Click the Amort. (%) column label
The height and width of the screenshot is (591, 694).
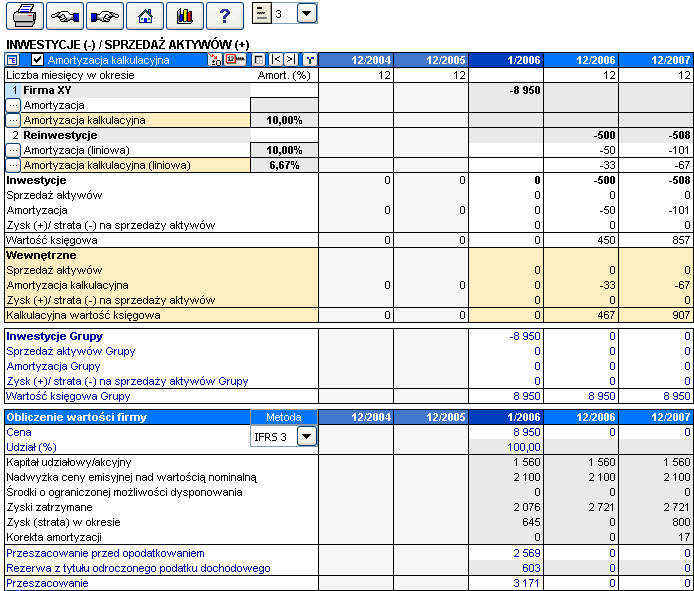284,75
